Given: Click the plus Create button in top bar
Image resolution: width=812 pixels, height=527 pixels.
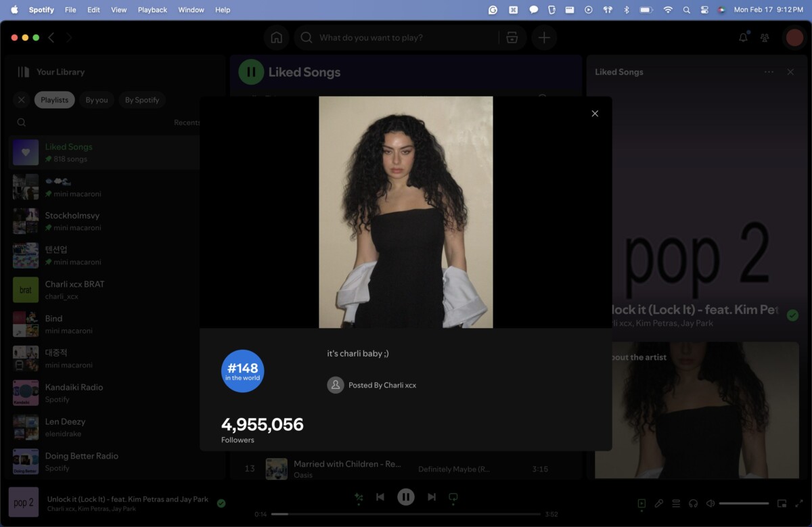Looking at the screenshot, I should pos(544,38).
